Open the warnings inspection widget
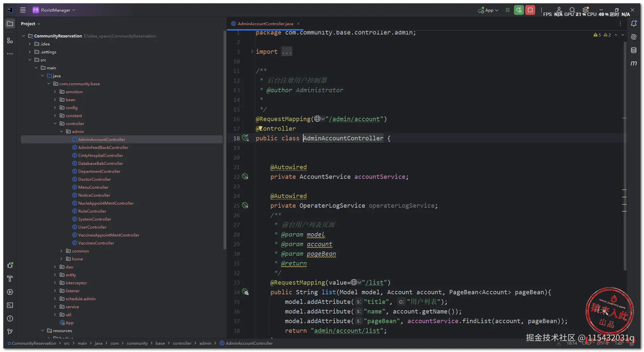The width and height of the screenshot is (644, 352). [x=602, y=35]
